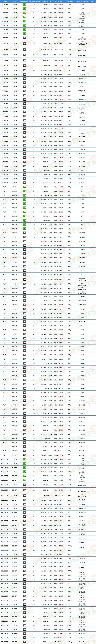The image size is (96, 644).
Task: Click ON icon in Fiat 05.2004 -> 07.2006 row
Action: point(25,455)
